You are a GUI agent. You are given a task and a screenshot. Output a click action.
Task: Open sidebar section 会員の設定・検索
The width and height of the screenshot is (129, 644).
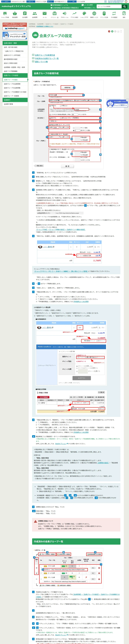pyautogui.click(x=15, y=43)
